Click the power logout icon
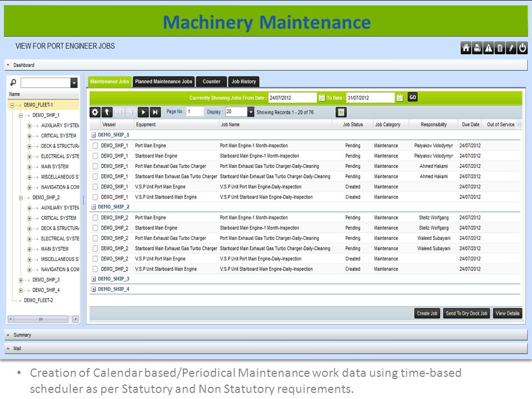The height and width of the screenshot is (399, 532). 523,48
